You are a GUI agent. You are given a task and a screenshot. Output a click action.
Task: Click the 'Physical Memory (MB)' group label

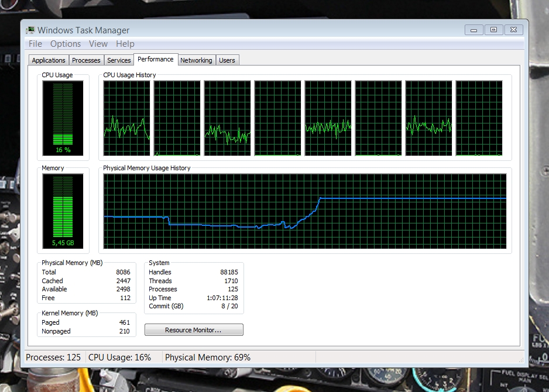point(72,263)
